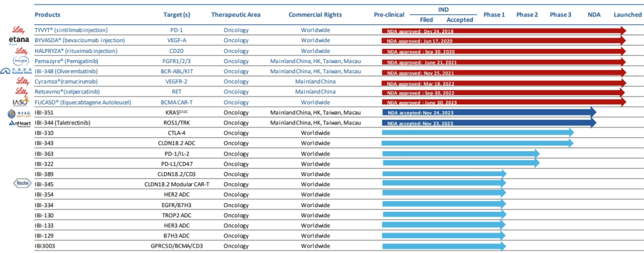Click TYVYT (sintilimab injection) product name
The width and height of the screenshot is (644, 253).
point(72,30)
